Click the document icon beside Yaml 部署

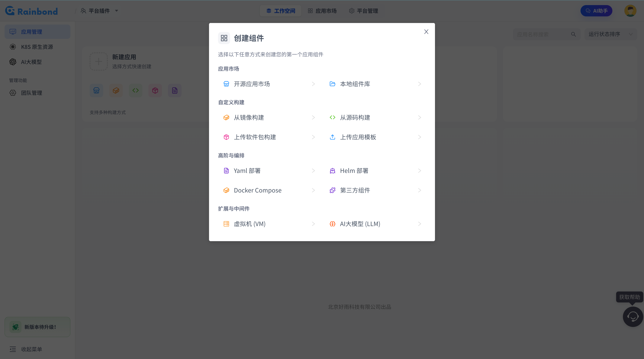[x=226, y=171]
